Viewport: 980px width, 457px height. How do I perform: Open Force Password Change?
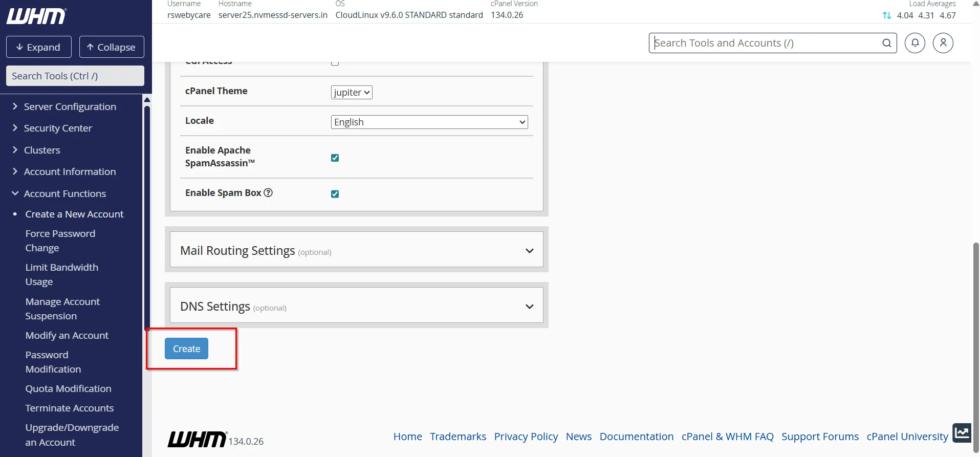coord(60,241)
